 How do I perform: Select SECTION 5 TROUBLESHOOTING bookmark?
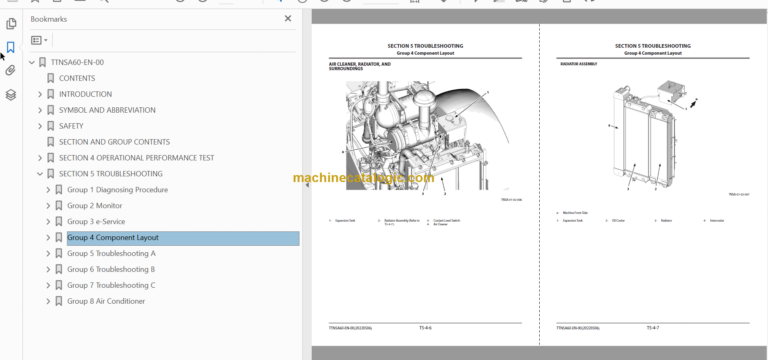111,174
